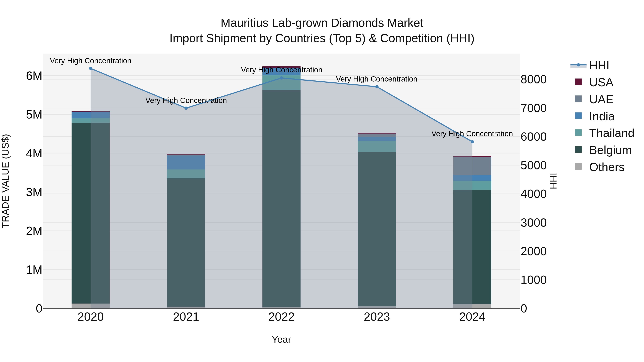644x362 pixels.
Task: Click the 2021 x-axis label
Action: click(x=186, y=317)
